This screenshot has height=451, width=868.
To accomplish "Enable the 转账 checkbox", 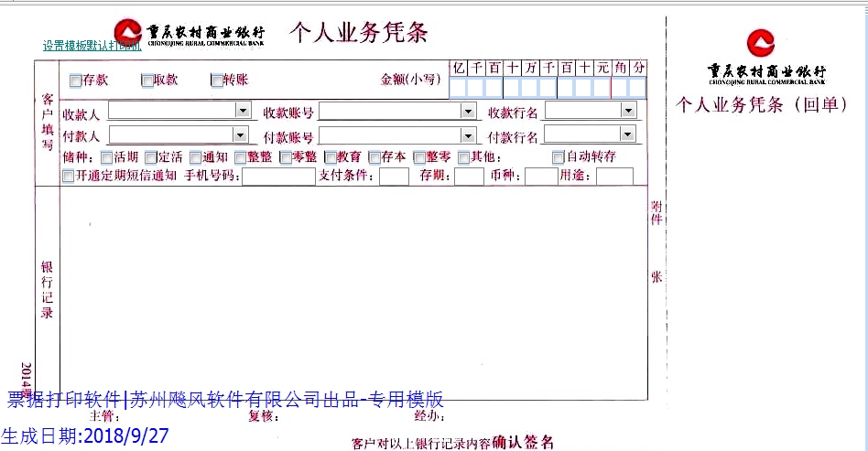I will [217, 81].
